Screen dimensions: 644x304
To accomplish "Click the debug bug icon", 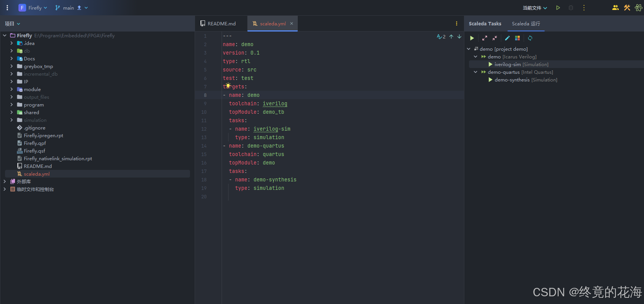I will tap(571, 8).
